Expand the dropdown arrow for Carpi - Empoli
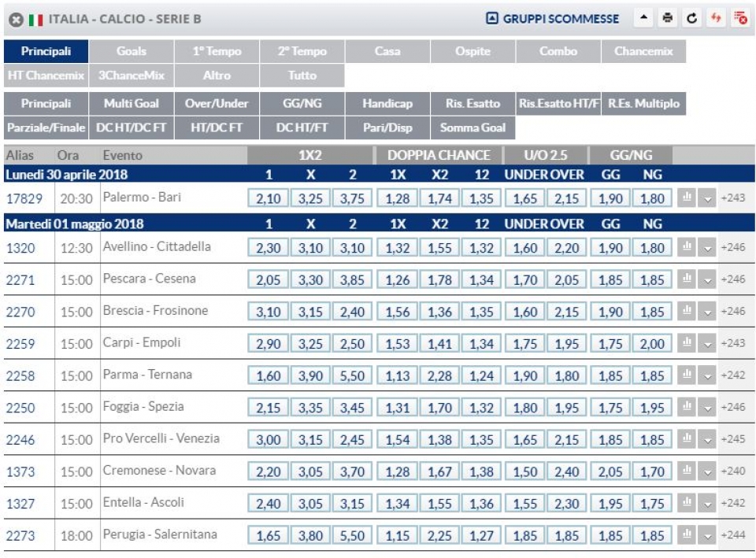 coord(707,344)
